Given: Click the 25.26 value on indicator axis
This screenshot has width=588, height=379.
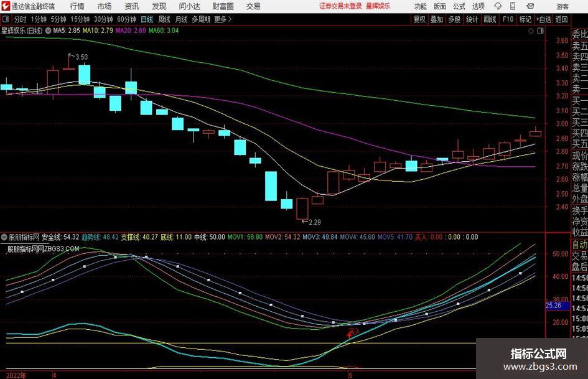Looking at the screenshot, I should pos(554,306).
